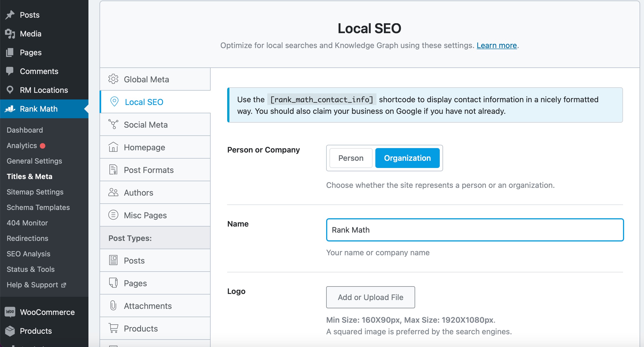Click the Posts post-type icon in tabs
The image size is (644, 347).
click(113, 260)
